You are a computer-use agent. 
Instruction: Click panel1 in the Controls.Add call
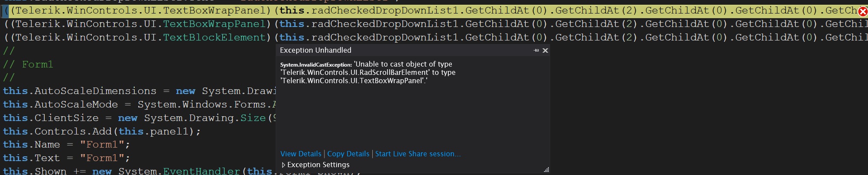point(172,131)
